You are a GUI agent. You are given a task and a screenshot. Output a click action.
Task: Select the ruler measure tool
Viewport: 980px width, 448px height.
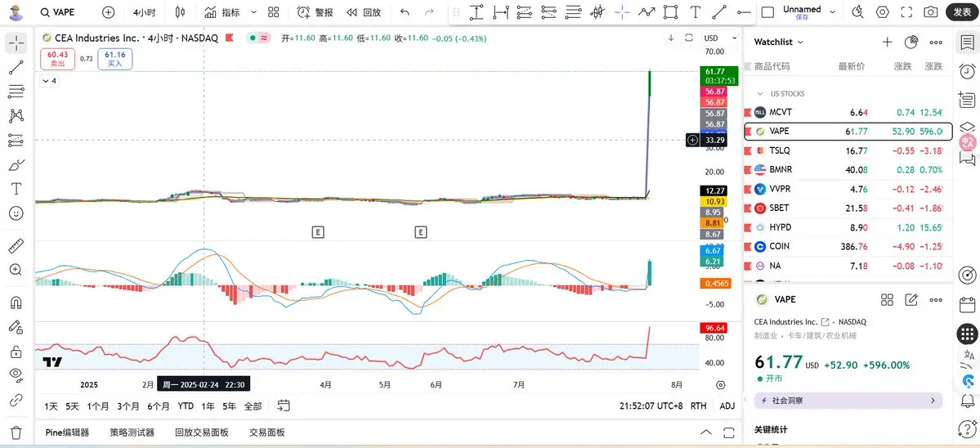coord(16,245)
